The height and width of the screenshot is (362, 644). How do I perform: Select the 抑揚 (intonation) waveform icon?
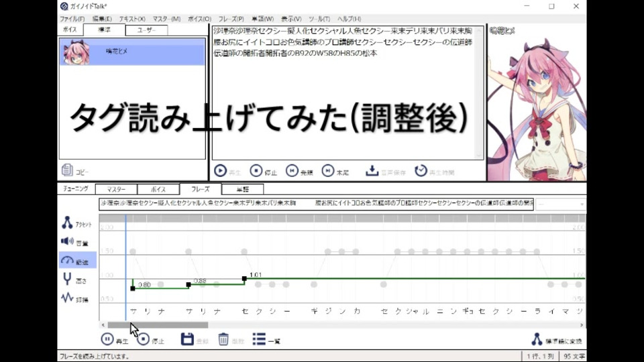67,298
